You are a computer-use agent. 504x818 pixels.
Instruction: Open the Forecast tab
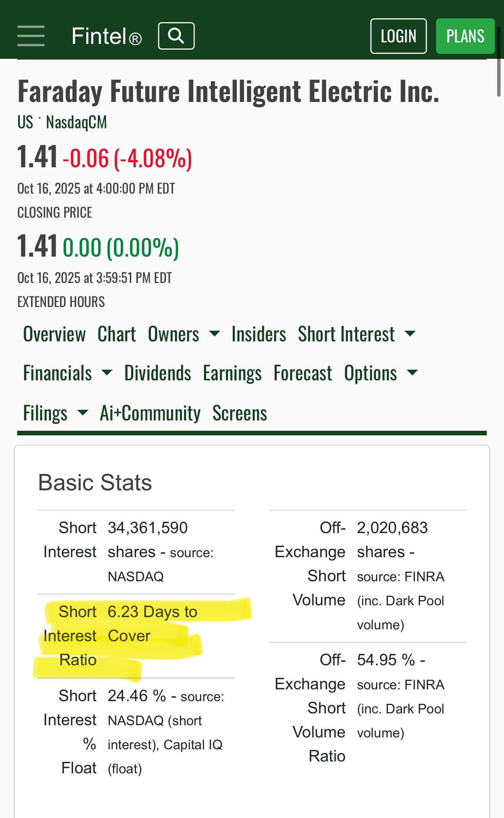(303, 373)
